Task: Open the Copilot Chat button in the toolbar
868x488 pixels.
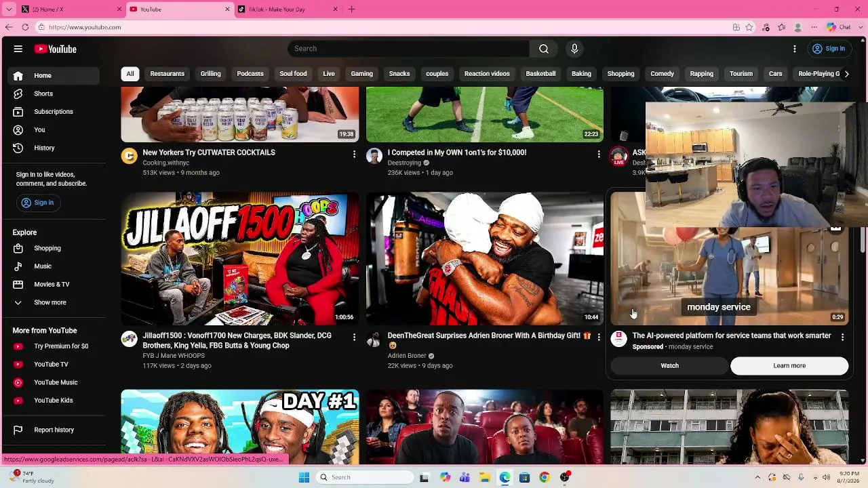Action: pyautogui.click(x=839, y=27)
